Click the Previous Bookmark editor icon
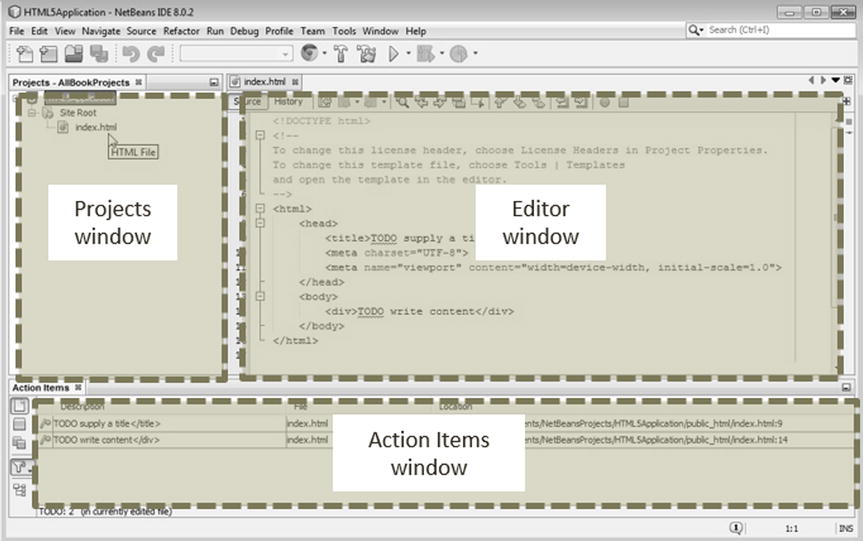 click(x=500, y=102)
